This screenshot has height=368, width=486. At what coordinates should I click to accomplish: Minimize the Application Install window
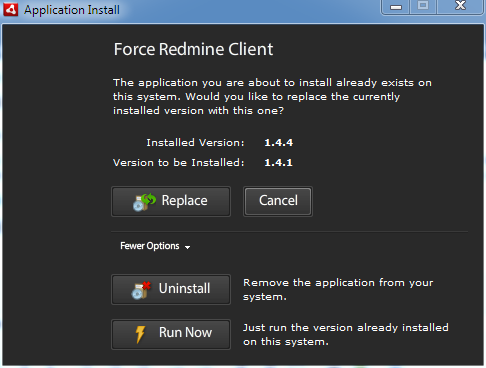coord(396,7)
